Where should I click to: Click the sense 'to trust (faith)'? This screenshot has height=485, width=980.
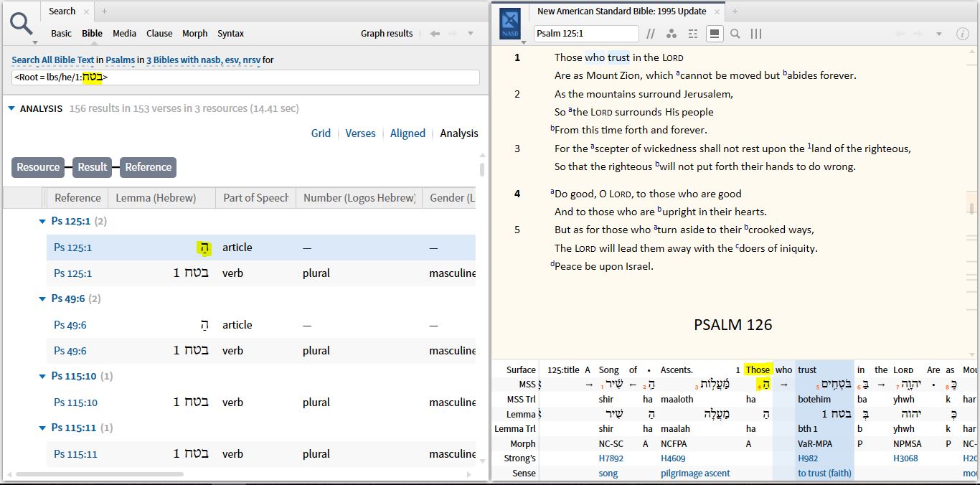[824, 474]
